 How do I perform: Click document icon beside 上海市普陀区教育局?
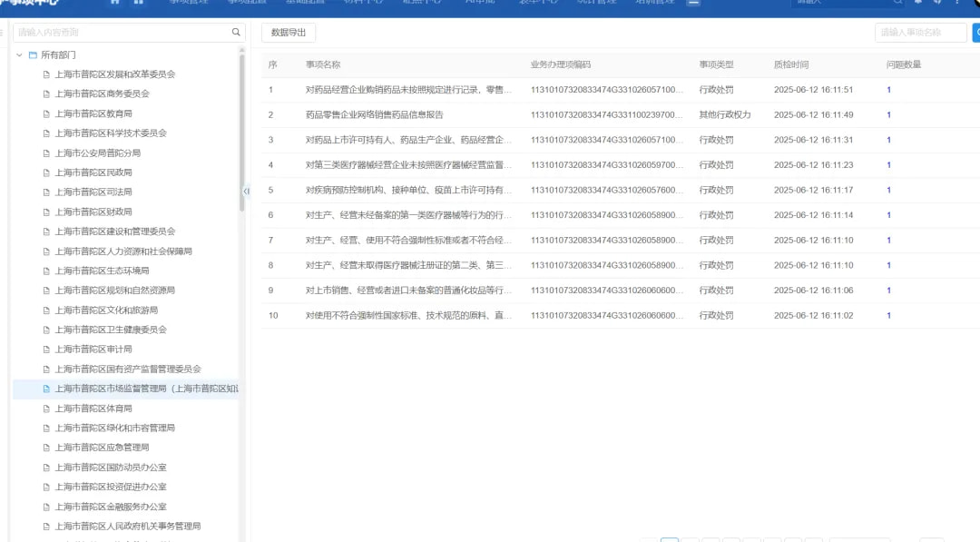click(46, 113)
